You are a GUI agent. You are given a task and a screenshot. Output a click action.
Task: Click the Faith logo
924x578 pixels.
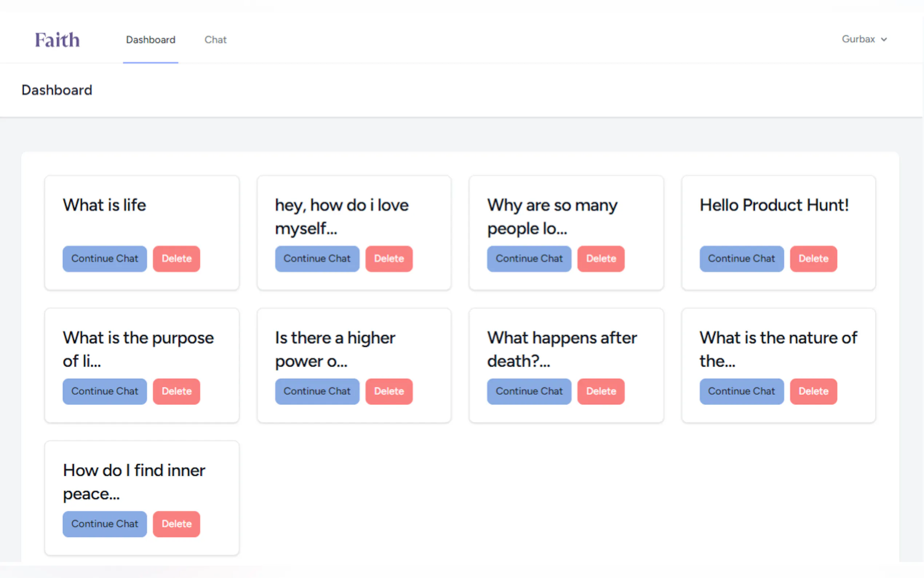[57, 40]
